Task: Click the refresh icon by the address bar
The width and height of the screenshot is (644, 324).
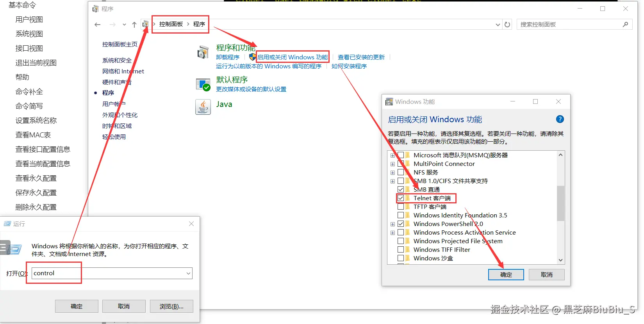Action: 507,25
